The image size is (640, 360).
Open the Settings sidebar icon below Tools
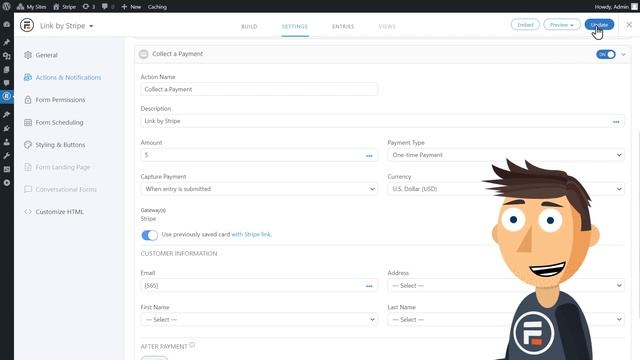click(x=7, y=169)
